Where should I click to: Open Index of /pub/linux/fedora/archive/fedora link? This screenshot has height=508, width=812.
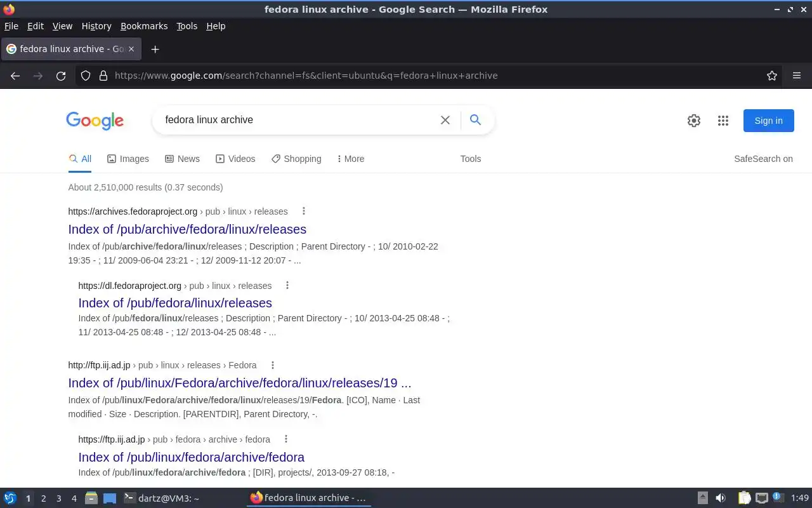point(192,457)
